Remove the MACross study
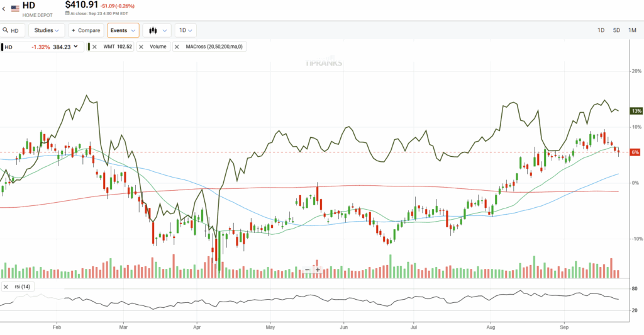This screenshot has width=644, height=335. pos(177,47)
